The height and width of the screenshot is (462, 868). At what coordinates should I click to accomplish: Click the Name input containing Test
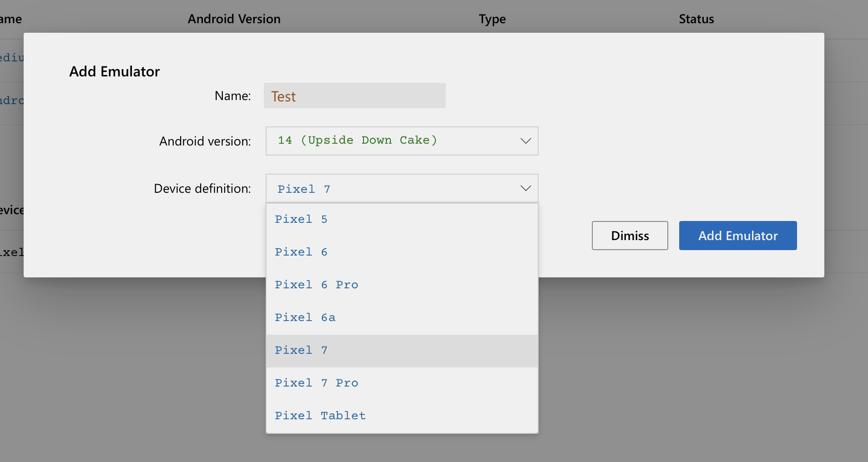pos(354,95)
